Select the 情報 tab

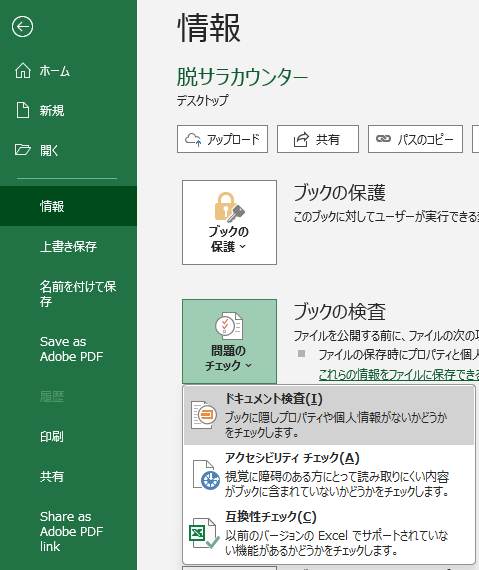coord(68,206)
